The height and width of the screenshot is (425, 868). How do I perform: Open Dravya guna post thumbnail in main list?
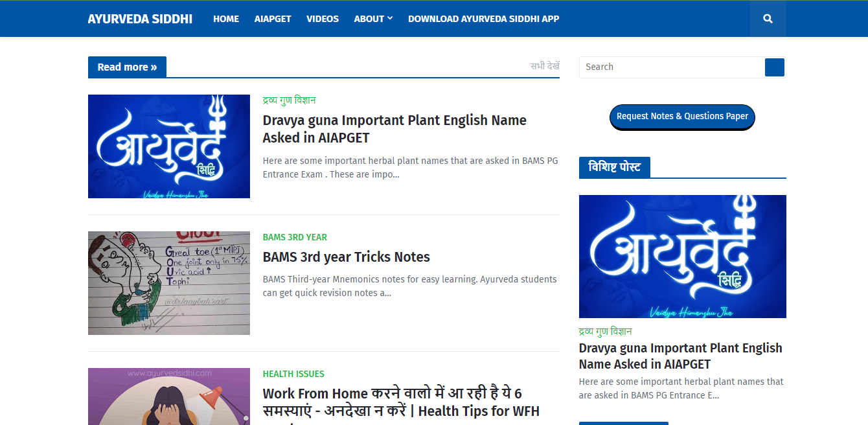coord(169,146)
